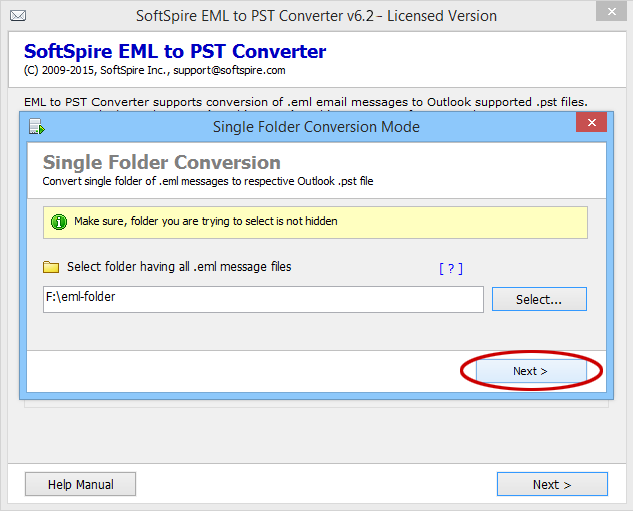Screen dimensions: 633x511
Task: Click the Next > button in main window
Action: click(551, 485)
